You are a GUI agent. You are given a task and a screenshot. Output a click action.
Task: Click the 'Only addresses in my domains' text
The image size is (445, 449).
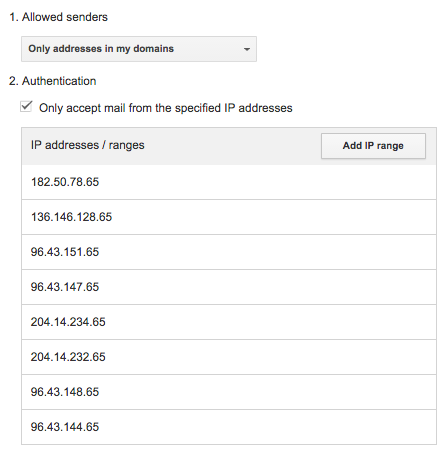click(101, 49)
